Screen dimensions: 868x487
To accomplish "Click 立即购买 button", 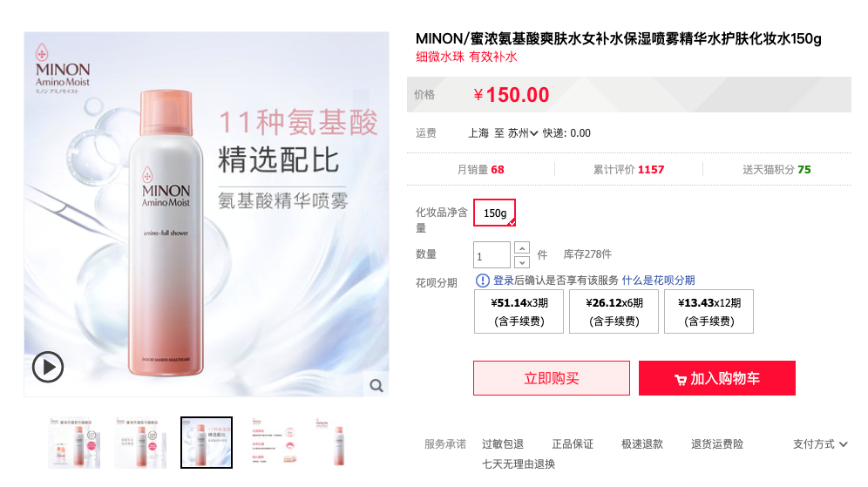I will pyautogui.click(x=552, y=378).
